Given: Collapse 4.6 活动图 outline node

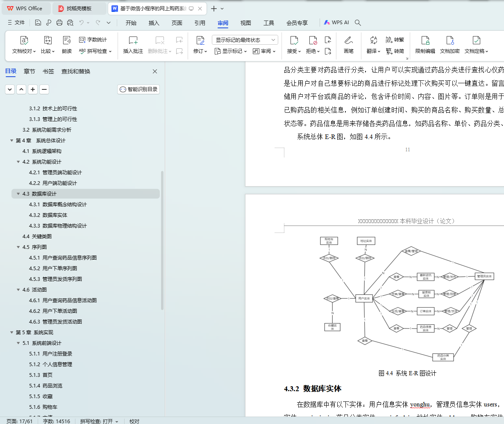Looking at the screenshot, I should coord(18,290).
